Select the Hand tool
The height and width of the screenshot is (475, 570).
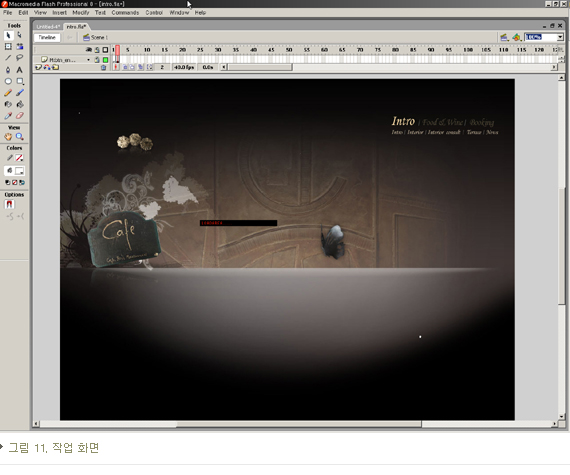pos(8,137)
